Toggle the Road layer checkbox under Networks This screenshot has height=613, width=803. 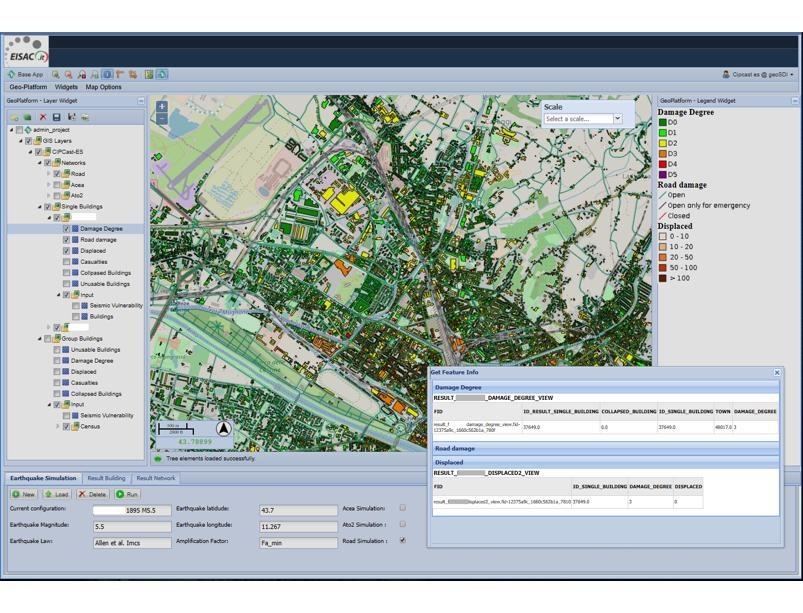pos(57,174)
